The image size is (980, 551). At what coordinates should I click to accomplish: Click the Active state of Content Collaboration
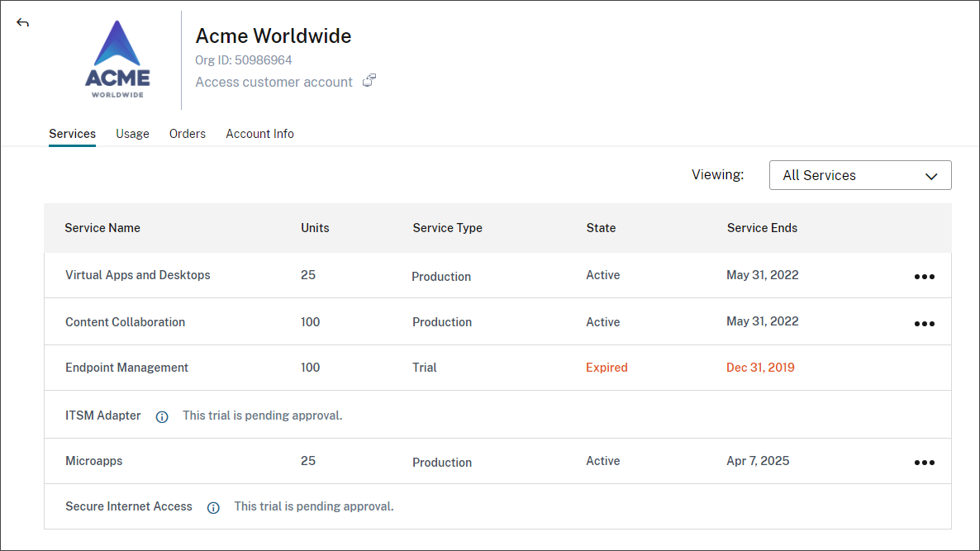[x=603, y=322]
